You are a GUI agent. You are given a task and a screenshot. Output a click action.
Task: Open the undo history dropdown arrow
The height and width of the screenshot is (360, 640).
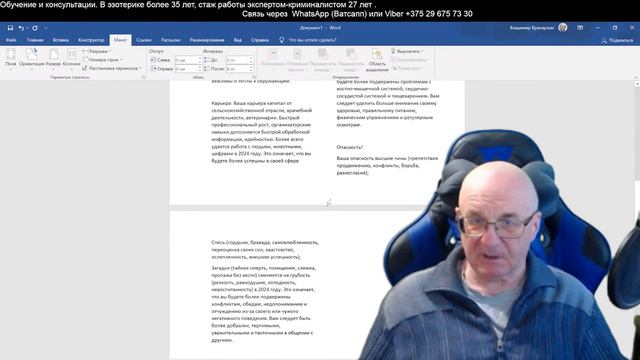pos(27,28)
